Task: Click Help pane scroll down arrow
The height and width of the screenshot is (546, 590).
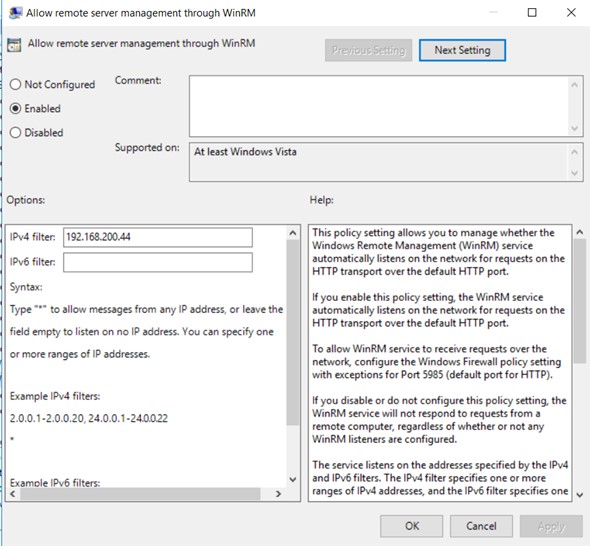Action: tap(580, 495)
